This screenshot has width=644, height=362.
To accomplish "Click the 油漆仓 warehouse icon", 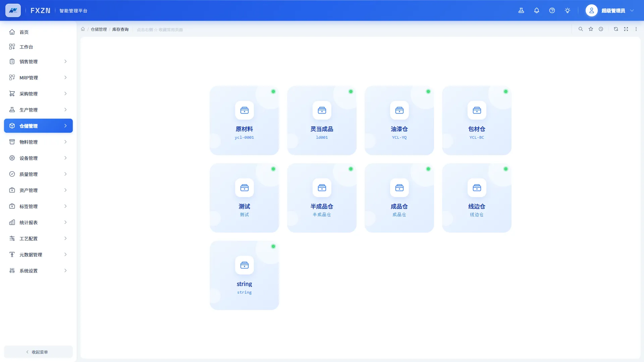I will pos(399,110).
